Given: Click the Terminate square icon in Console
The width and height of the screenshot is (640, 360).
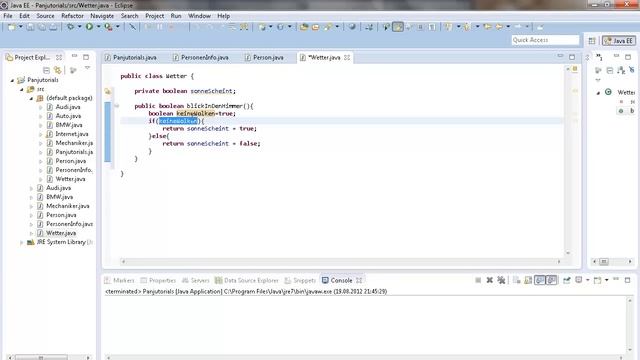Looking at the screenshot, I should coord(478,280).
